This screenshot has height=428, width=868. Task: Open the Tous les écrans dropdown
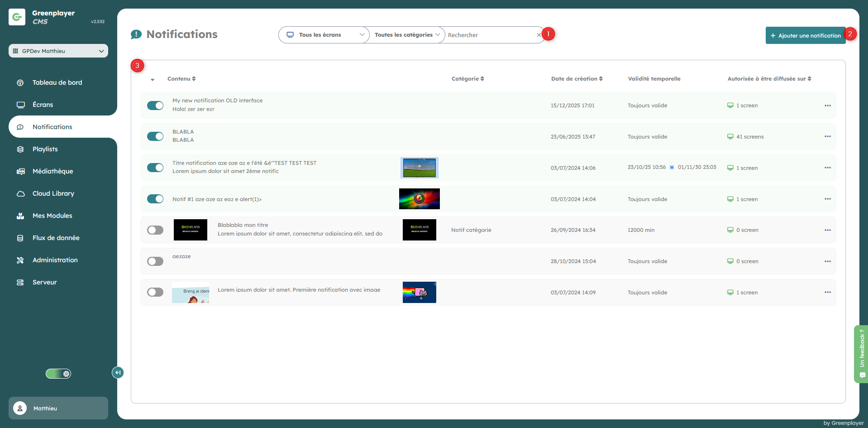click(324, 35)
